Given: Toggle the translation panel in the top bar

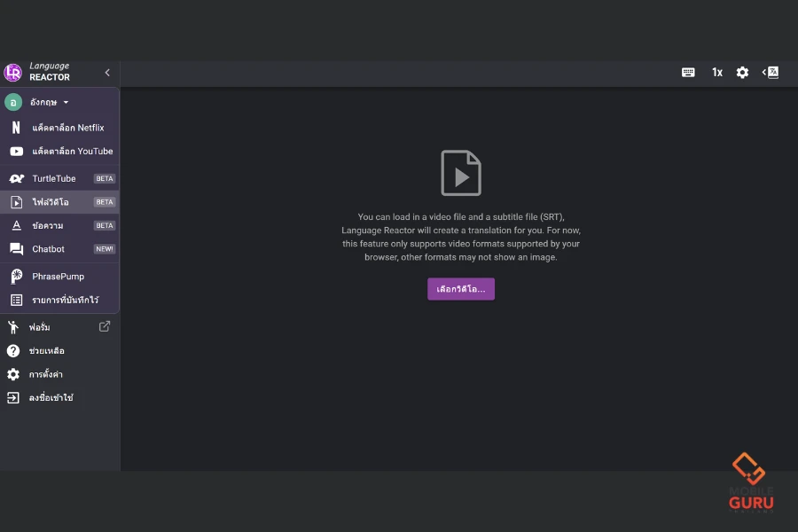Looking at the screenshot, I should coord(771,73).
